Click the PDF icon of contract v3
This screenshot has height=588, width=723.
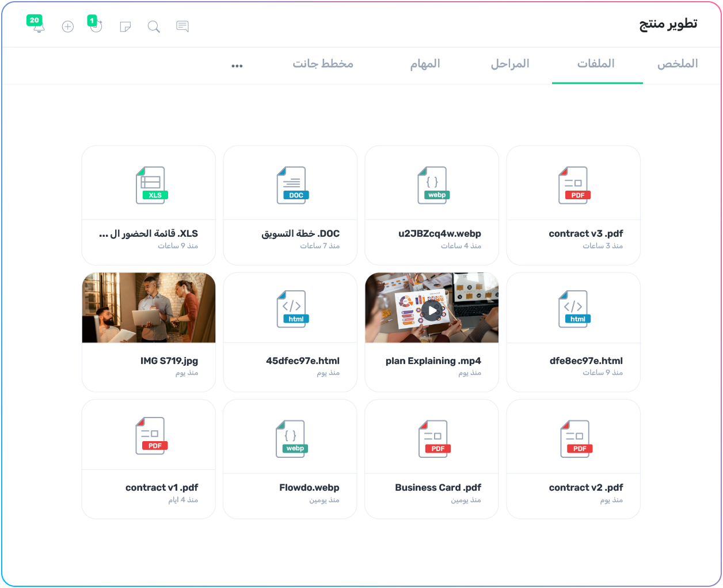(x=574, y=185)
